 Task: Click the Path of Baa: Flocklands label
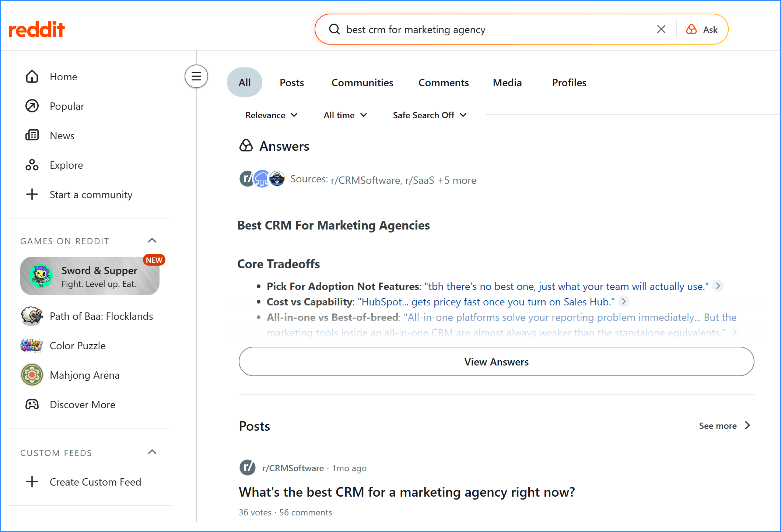[x=101, y=316]
